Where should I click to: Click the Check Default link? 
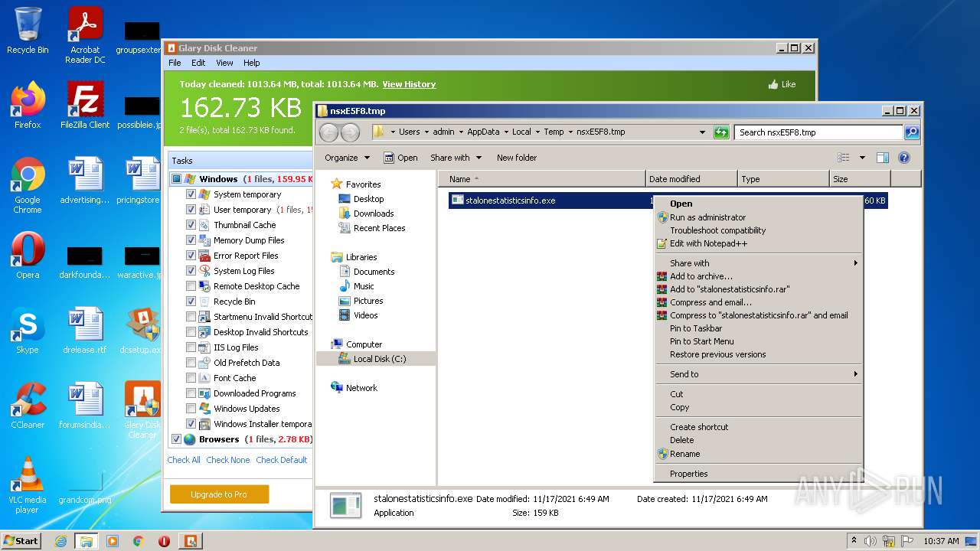282,460
